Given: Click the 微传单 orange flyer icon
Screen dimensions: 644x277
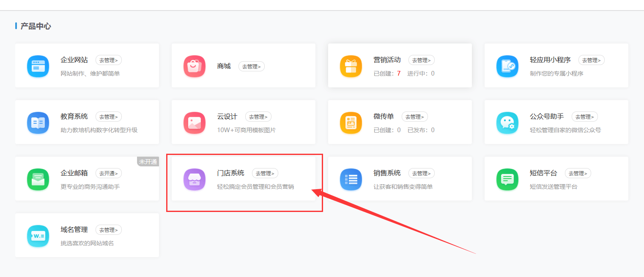Looking at the screenshot, I should click(x=351, y=123).
